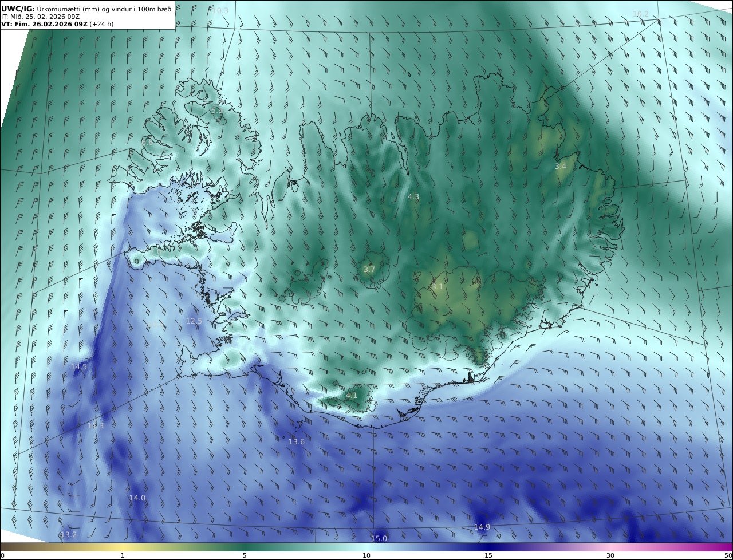Select the initial time line "IT: Mið. 25. 02. 2026 09Z"
This screenshot has height=560, width=733.
pyautogui.click(x=40, y=17)
